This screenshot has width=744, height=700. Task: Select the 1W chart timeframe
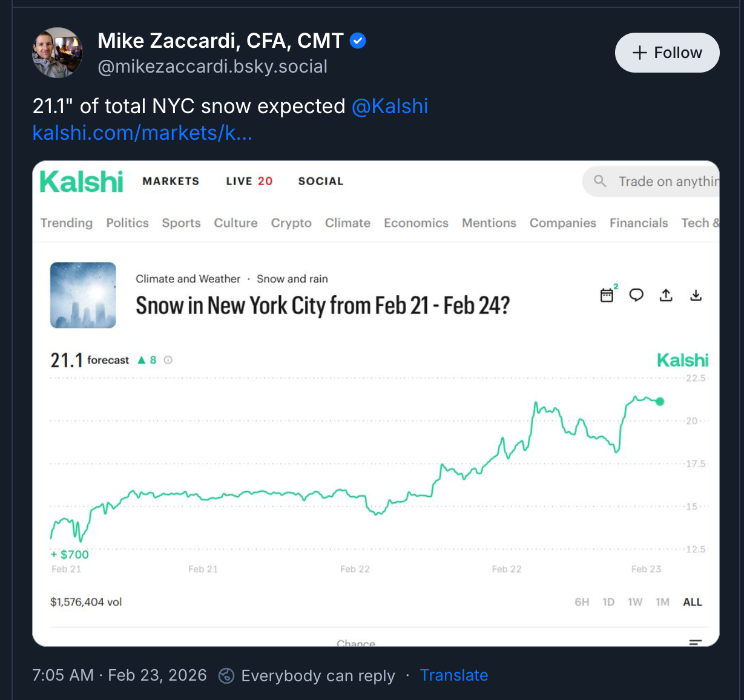tap(635, 602)
